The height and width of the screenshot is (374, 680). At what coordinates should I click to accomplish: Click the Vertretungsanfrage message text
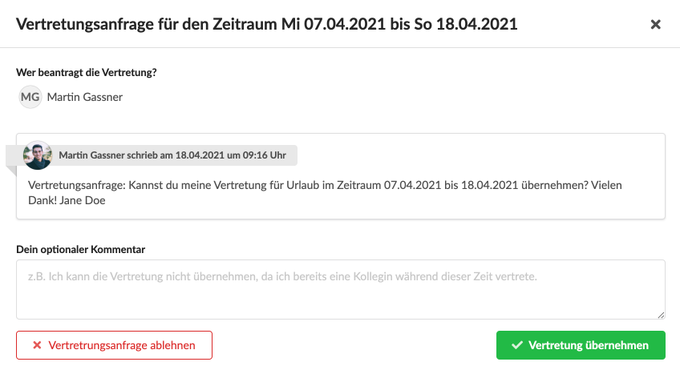click(325, 193)
